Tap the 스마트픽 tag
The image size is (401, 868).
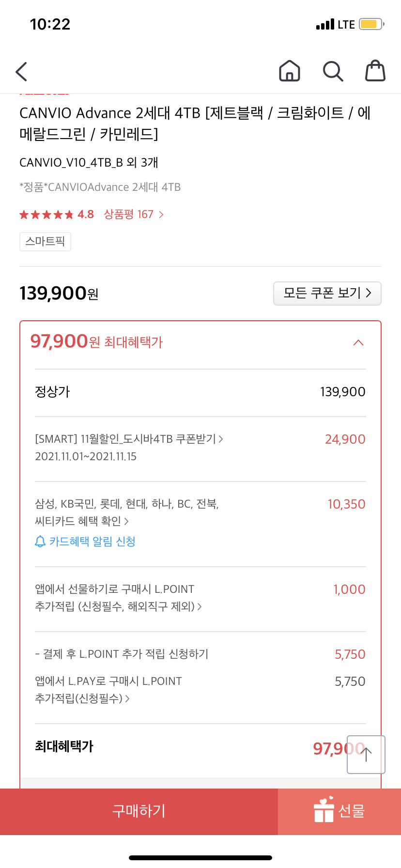(x=45, y=241)
